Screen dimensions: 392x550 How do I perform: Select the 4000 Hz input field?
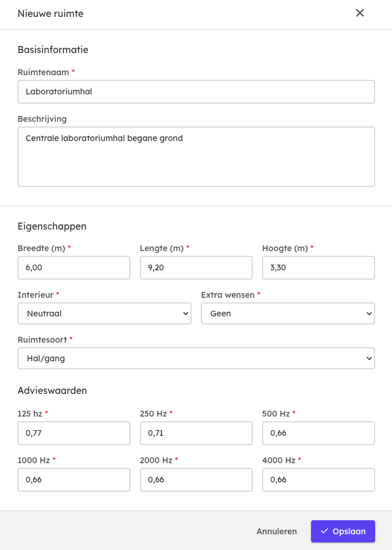click(x=318, y=480)
